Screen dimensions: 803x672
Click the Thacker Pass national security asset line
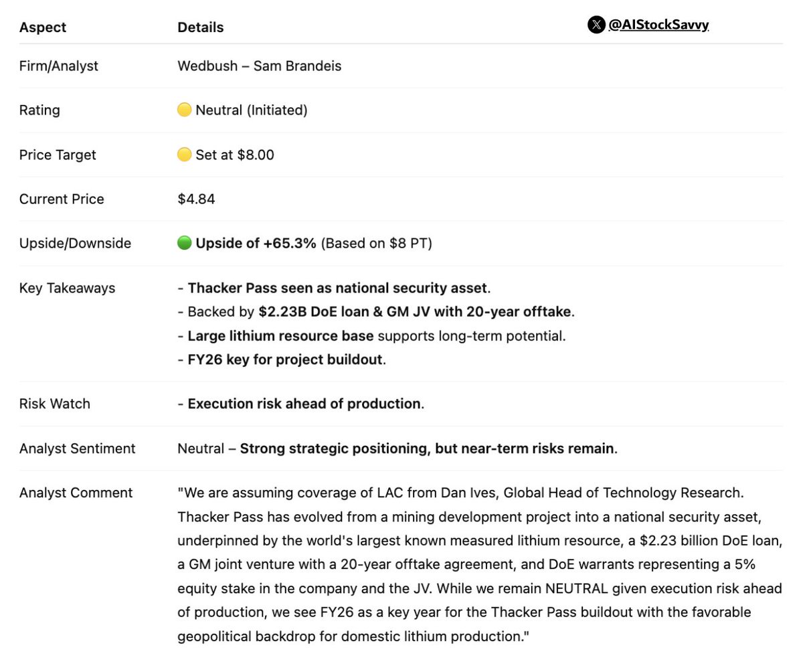[335, 288]
